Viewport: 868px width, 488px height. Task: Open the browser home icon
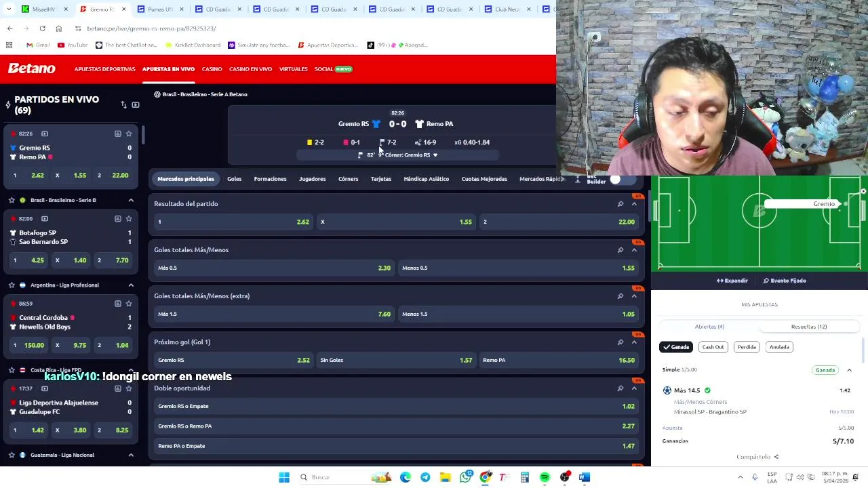click(59, 28)
